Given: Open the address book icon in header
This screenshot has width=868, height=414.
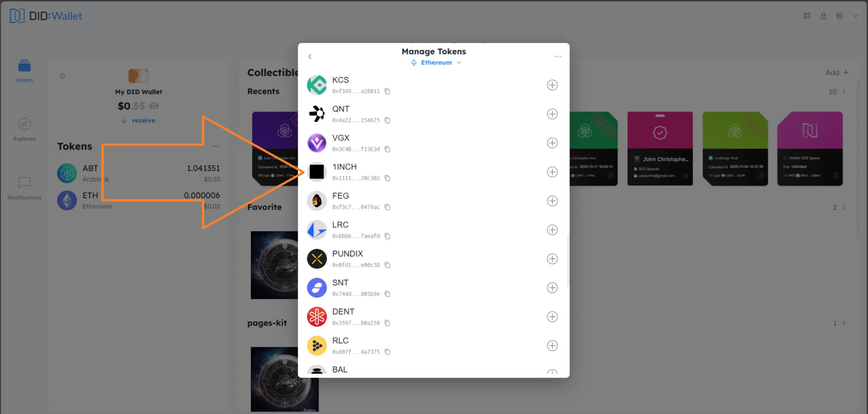Looking at the screenshot, I should [x=839, y=16].
